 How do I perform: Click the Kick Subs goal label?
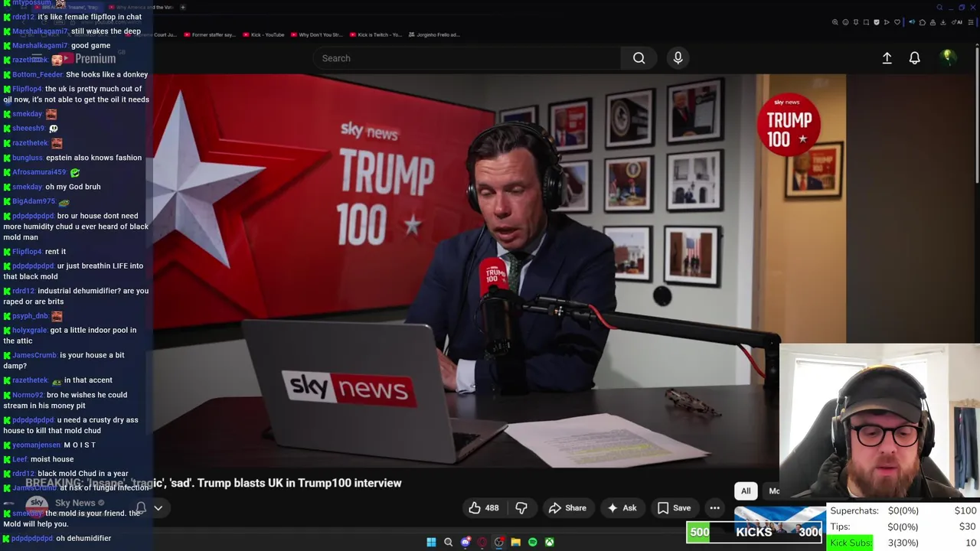coord(851,543)
